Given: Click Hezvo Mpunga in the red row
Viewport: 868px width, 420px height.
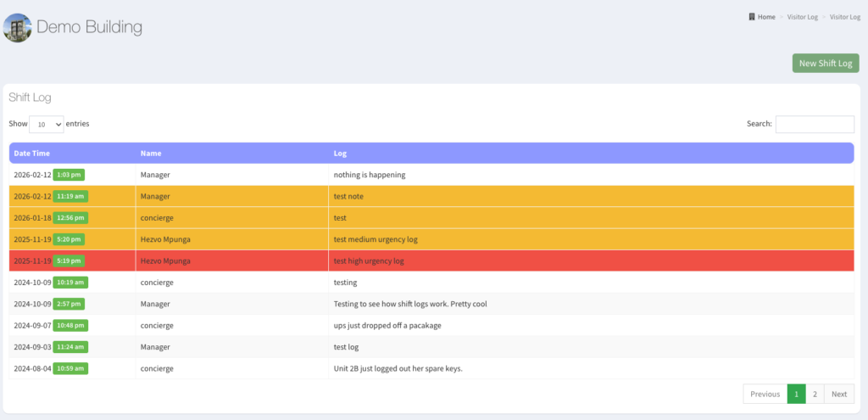Looking at the screenshot, I should tap(165, 260).
